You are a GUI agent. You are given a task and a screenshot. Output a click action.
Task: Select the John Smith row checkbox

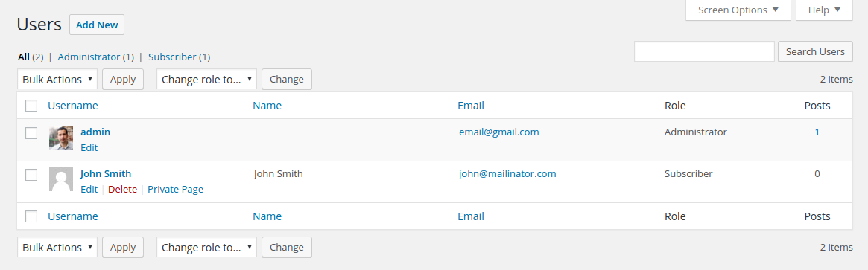(x=31, y=175)
